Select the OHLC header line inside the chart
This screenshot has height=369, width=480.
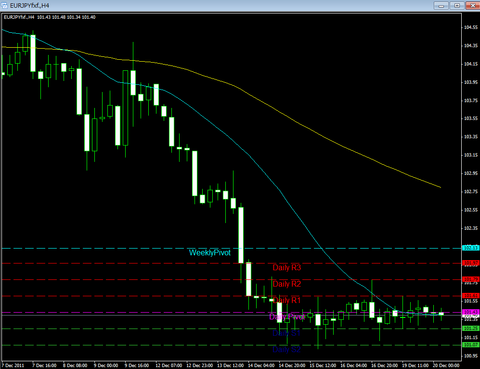[x=49, y=17]
